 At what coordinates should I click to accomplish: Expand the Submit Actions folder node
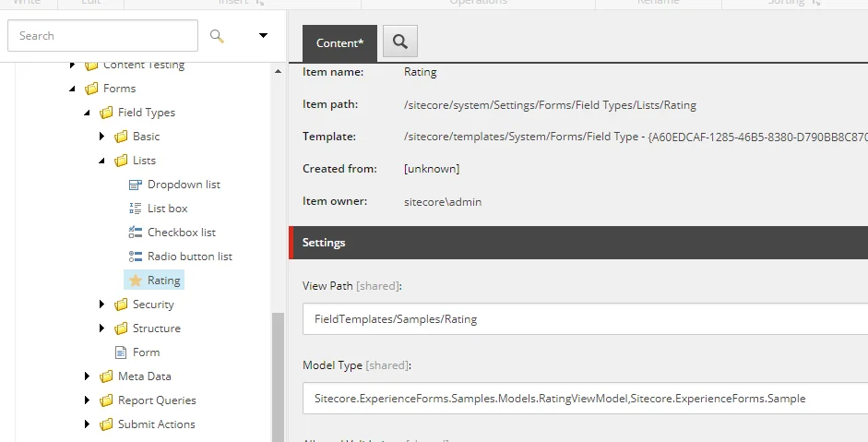click(87, 424)
